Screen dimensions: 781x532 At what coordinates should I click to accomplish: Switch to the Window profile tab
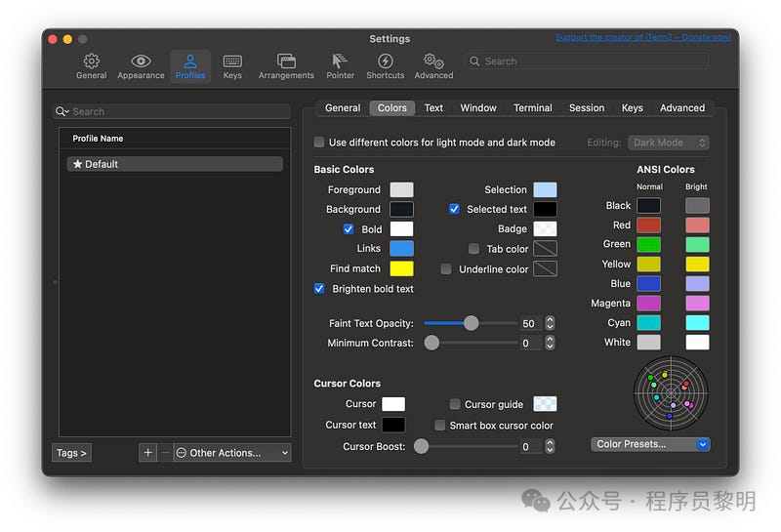(x=478, y=108)
